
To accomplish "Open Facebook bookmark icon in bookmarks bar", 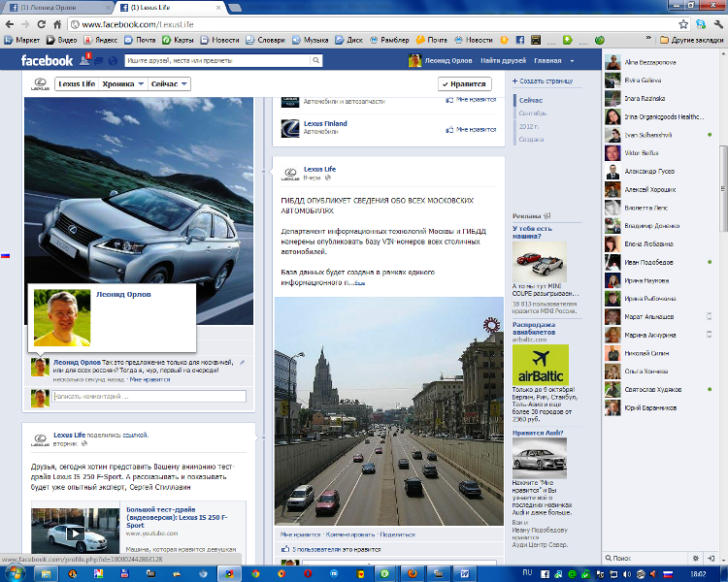I will click(x=520, y=40).
